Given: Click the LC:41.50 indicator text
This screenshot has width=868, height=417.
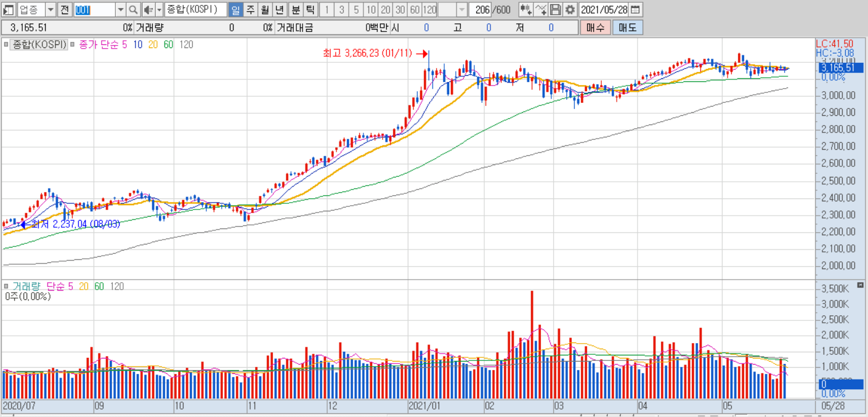Looking at the screenshot, I should 835,44.
